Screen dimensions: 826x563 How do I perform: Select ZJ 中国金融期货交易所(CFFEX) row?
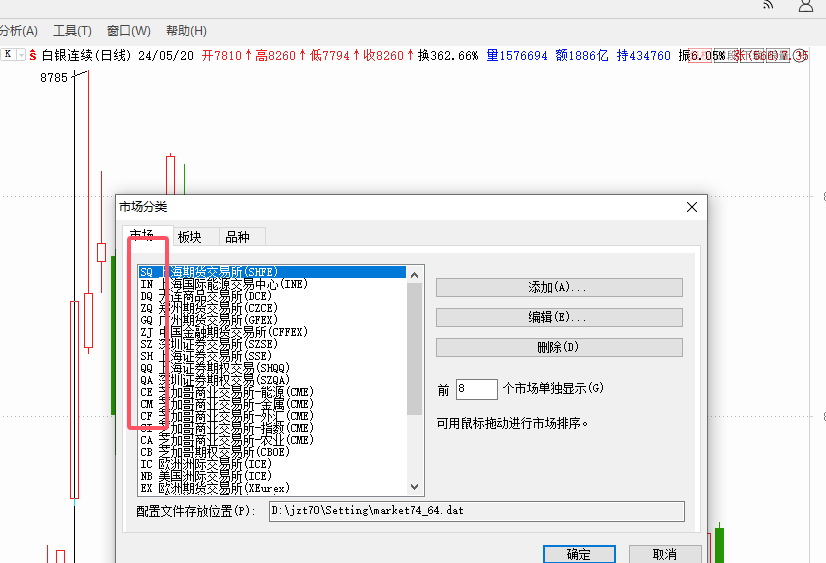tap(272, 332)
